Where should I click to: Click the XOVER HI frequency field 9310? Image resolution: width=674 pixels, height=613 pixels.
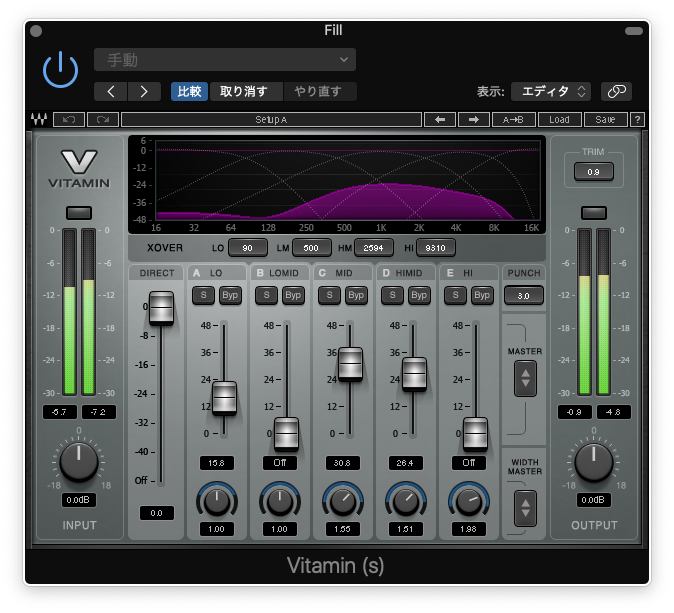pyautogui.click(x=435, y=248)
